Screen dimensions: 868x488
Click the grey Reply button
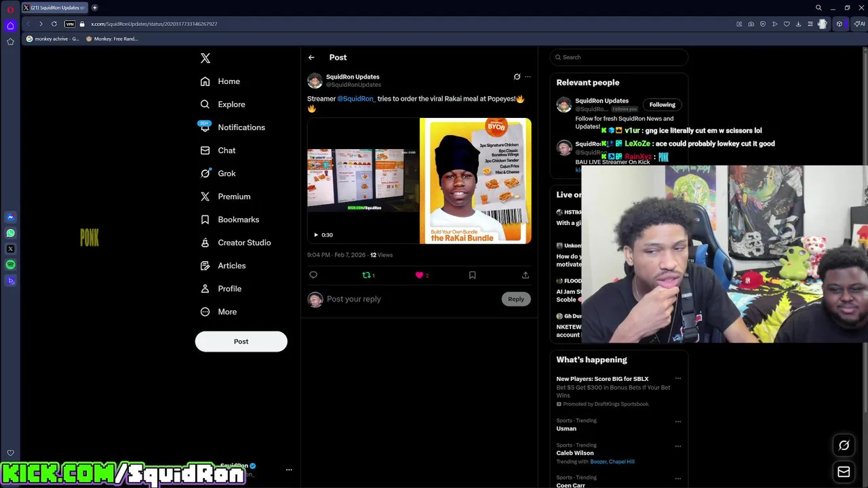click(516, 299)
